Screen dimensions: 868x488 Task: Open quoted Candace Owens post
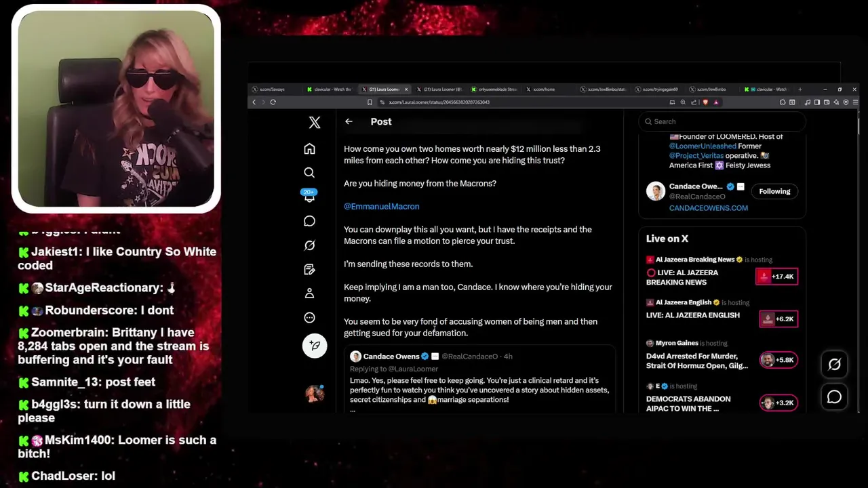coord(479,380)
